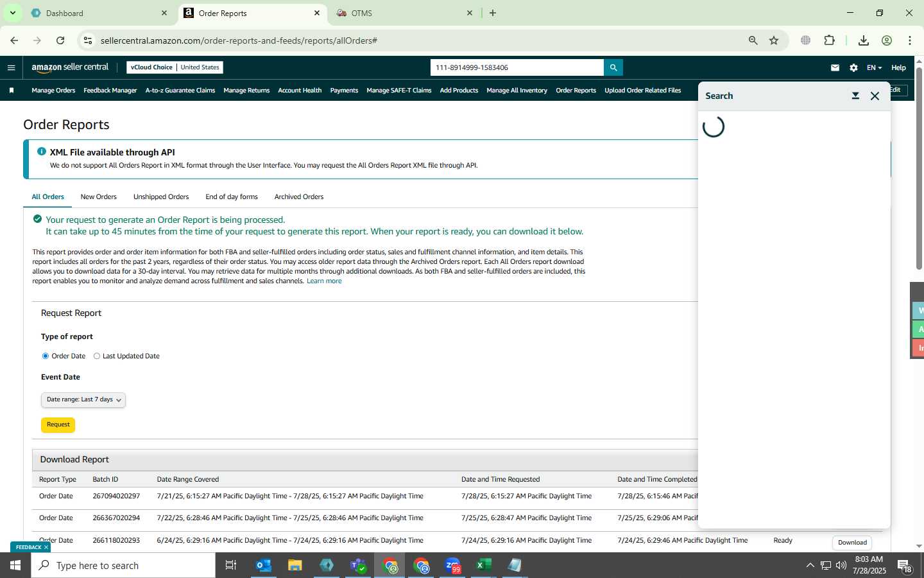Screen dimensions: 924x578
Task: Expand the Date range Last 7 days dropdown
Action: [x=83, y=399]
